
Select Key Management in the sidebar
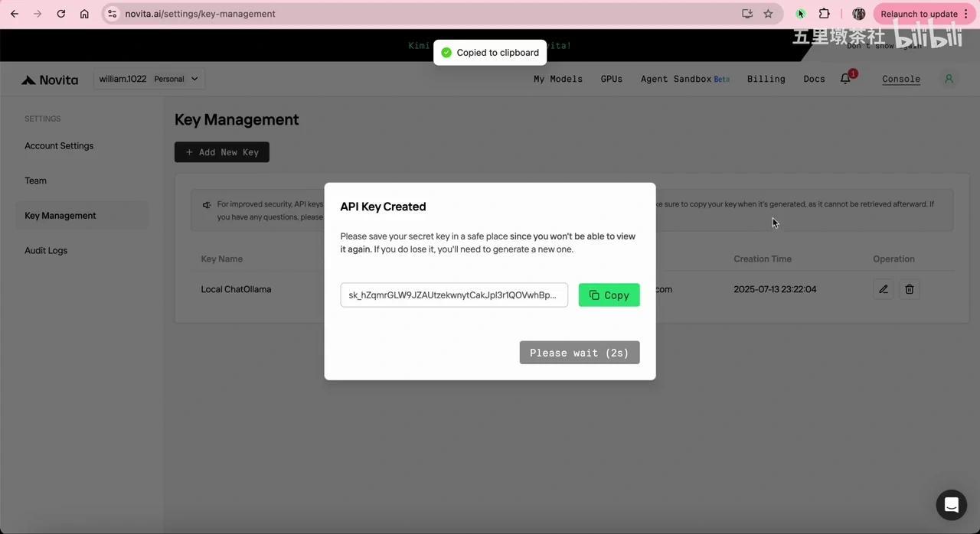click(x=82, y=216)
